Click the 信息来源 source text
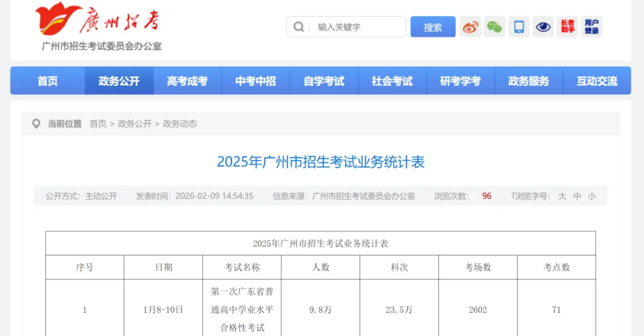Image resolution: width=644 pixels, height=336 pixels. (344, 196)
